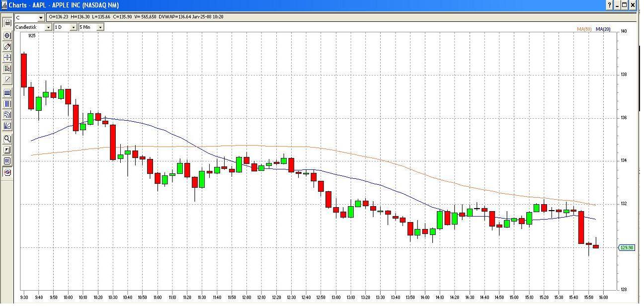Click the 128 price axis label
This screenshot has height=307, width=644.
[x=624, y=290]
